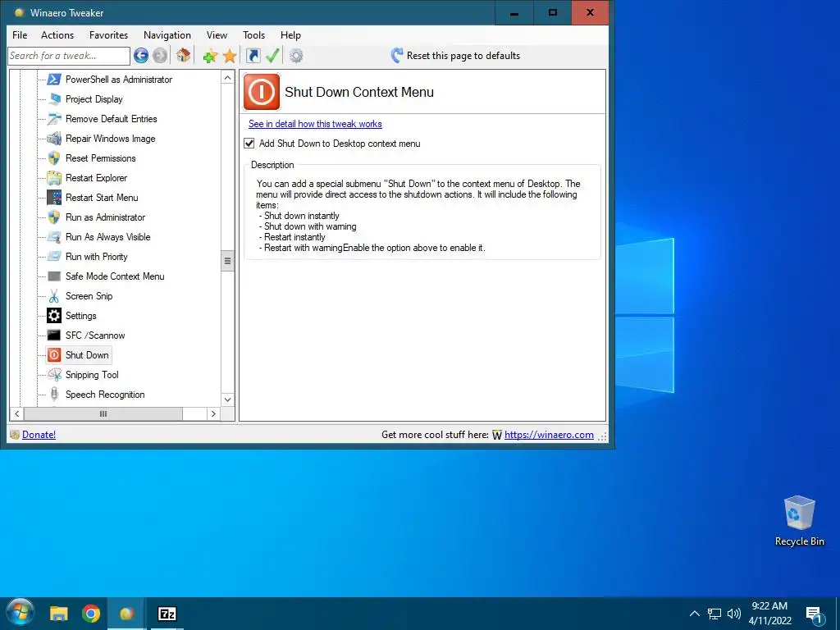Click the red Shut Down header icon
The image size is (840, 630).
click(x=262, y=92)
